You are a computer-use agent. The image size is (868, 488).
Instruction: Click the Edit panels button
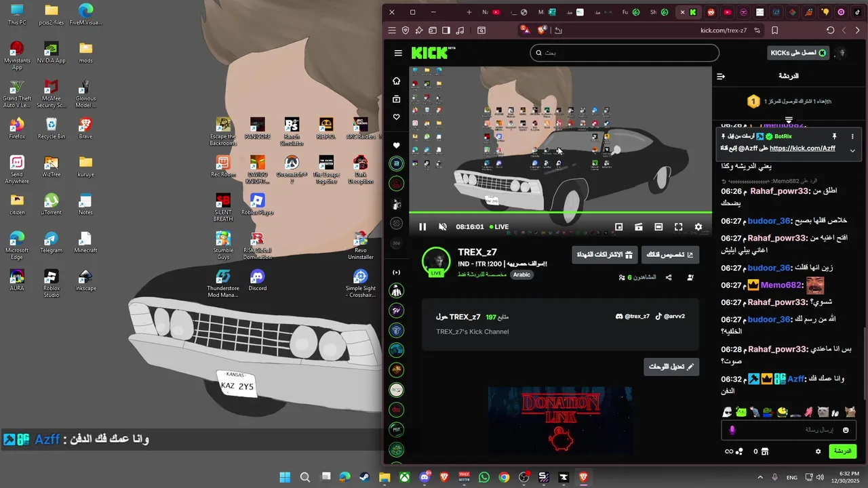point(671,367)
